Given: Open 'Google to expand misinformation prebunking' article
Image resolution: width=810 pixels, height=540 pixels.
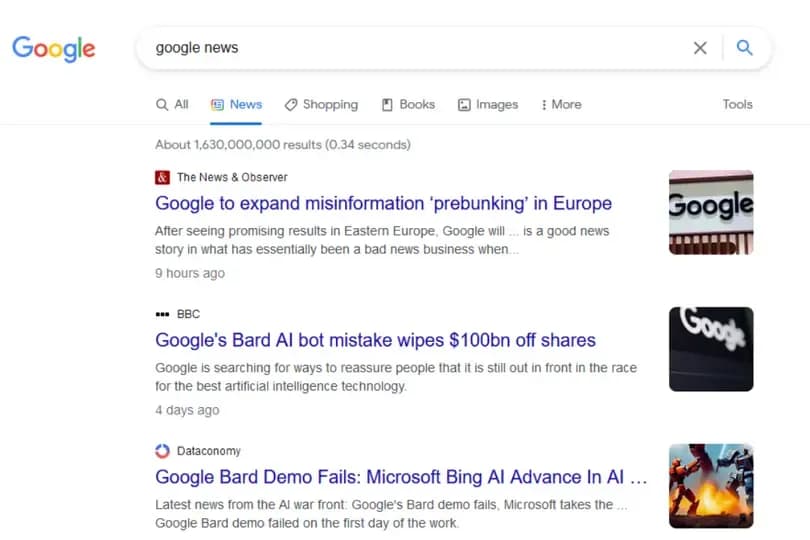Looking at the screenshot, I should pyautogui.click(x=383, y=203).
